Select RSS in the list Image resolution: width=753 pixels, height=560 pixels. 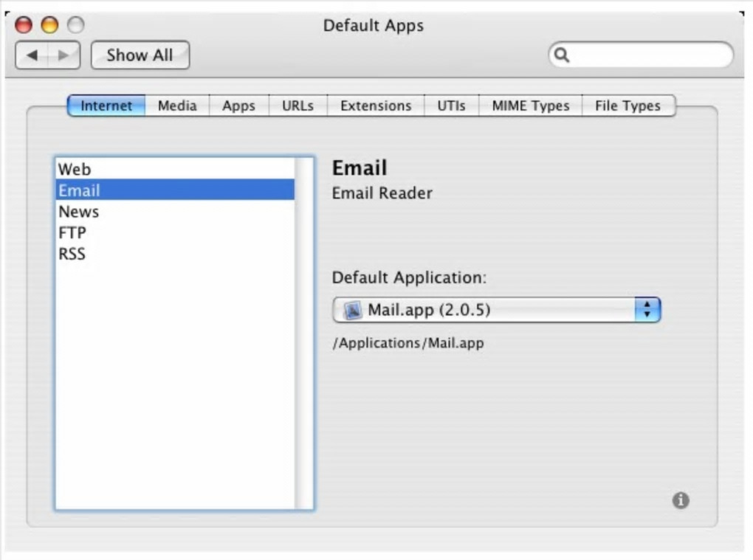click(x=175, y=253)
